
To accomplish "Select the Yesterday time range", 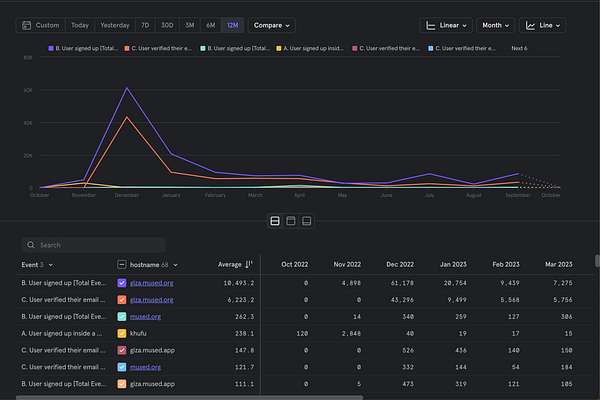I will (115, 24).
